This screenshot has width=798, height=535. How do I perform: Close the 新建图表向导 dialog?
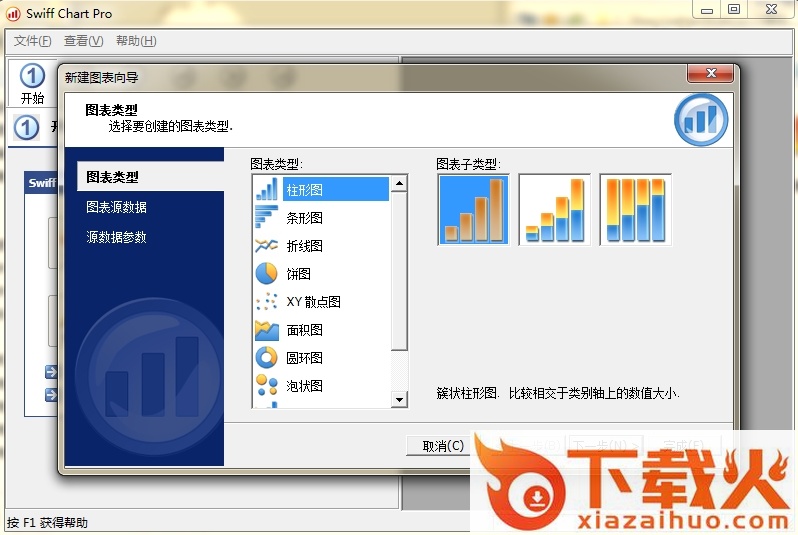[711, 75]
